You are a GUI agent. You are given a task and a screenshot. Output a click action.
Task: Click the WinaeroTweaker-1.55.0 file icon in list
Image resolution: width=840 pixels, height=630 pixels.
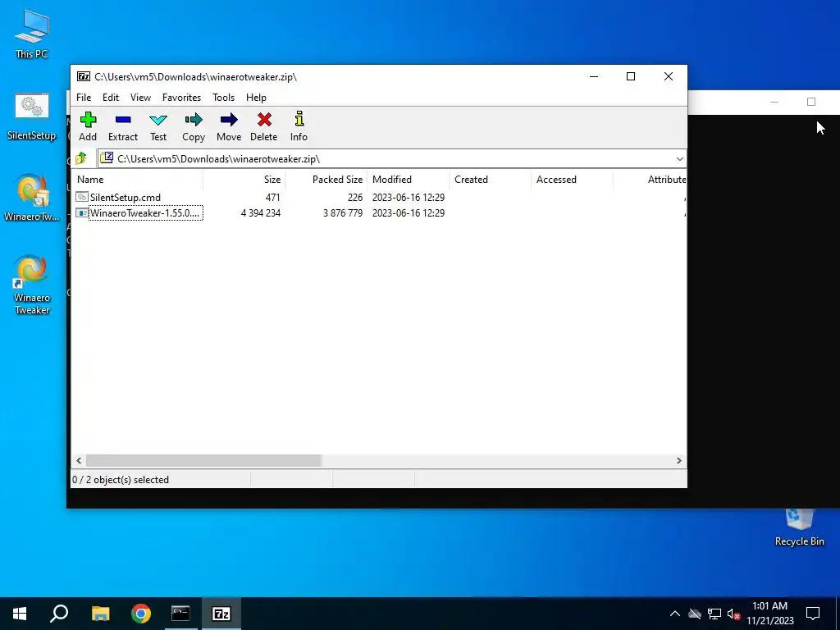pos(82,213)
